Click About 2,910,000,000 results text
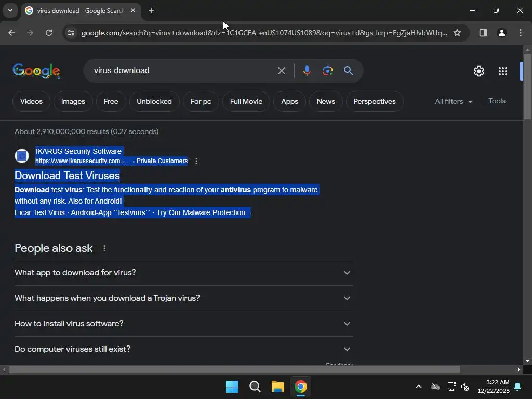This screenshot has width=532, height=399. [x=87, y=131]
